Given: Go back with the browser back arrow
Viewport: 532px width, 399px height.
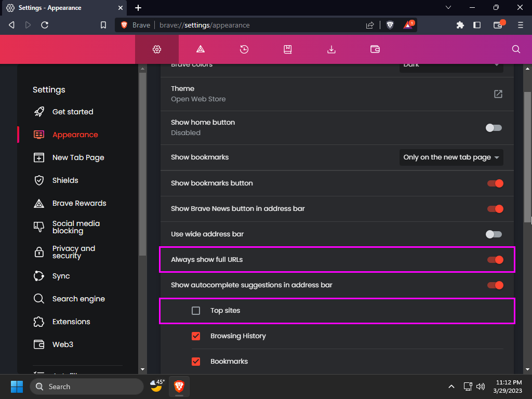Looking at the screenshot, I should pyautogui.click(x=11, y=25).
